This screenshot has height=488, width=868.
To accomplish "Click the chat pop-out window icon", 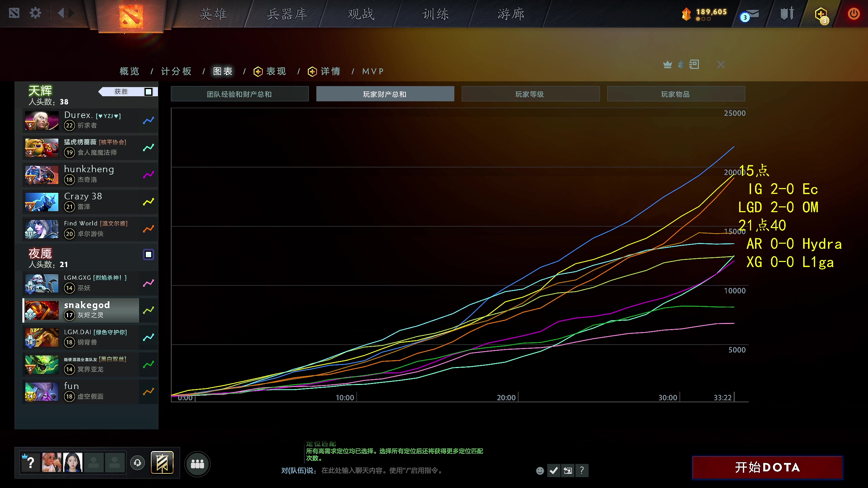I will coord(568,471).
